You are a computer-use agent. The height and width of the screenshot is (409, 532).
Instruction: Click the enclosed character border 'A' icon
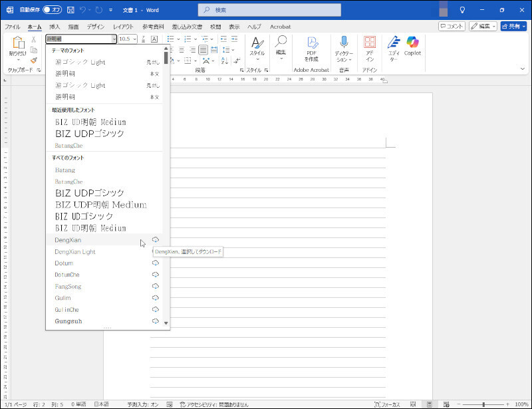(x=154, y=39)
